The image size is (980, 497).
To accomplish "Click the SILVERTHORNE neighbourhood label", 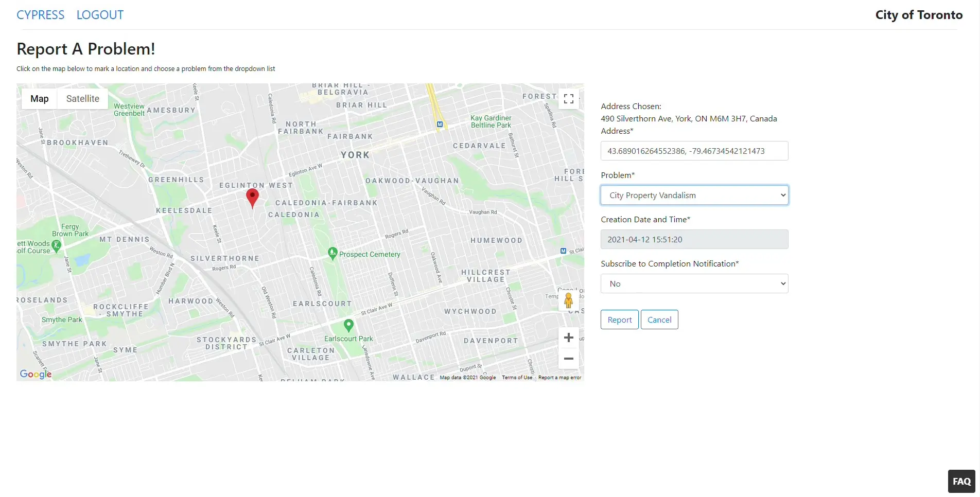I will coord(225,258).
